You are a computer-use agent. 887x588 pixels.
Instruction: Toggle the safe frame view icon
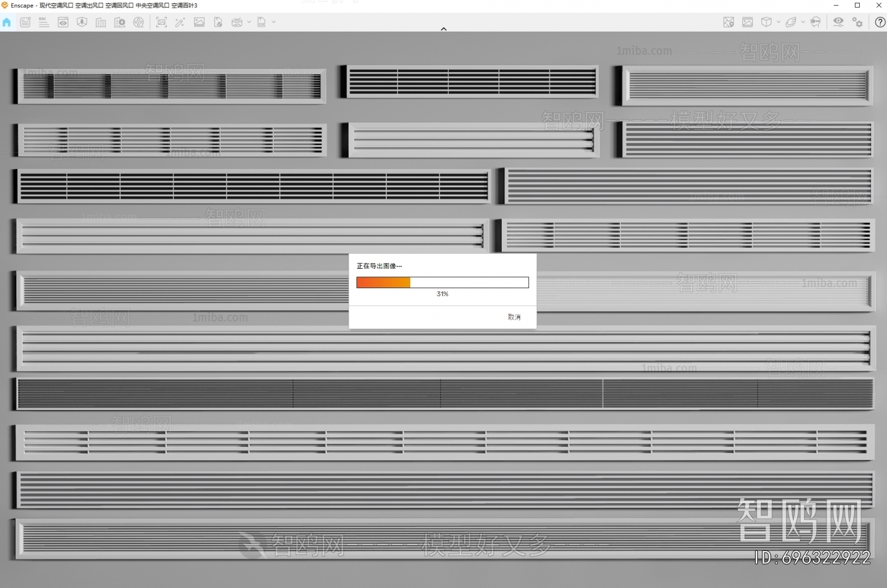tap(747, 22)
